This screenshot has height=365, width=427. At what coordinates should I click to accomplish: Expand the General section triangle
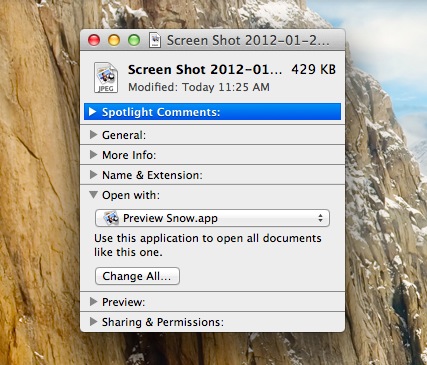[94, 135]
